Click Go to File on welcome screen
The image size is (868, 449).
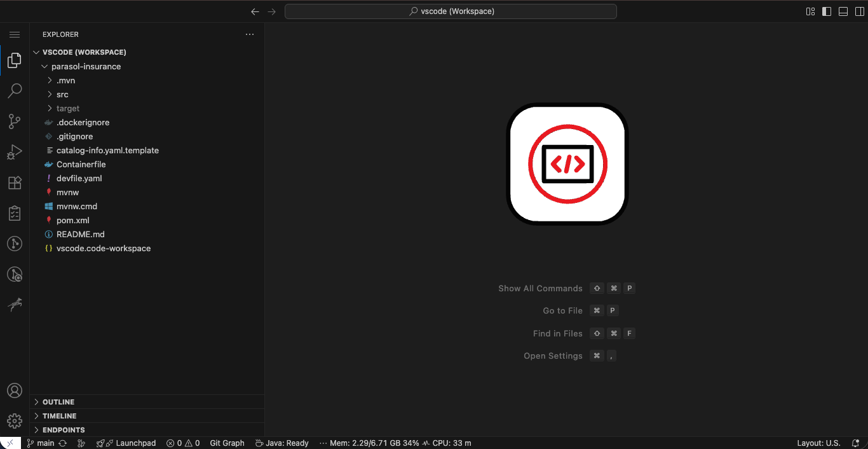coord(562,310)
